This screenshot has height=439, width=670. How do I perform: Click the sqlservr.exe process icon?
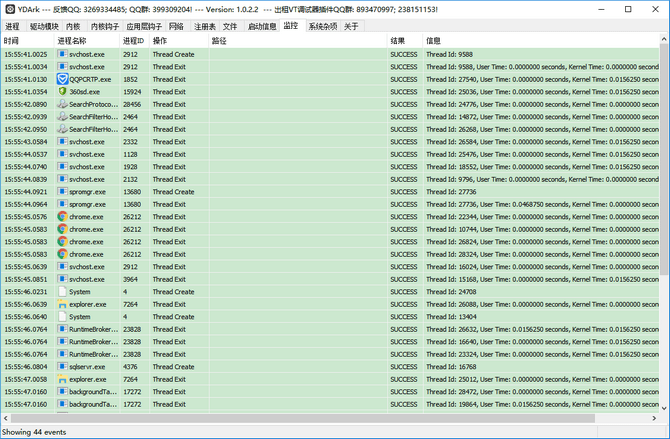(x=62, y=366)
